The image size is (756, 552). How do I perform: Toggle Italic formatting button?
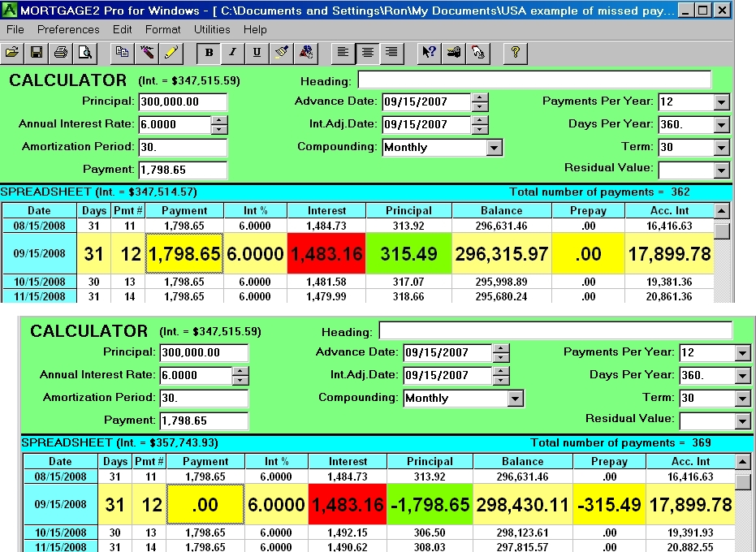[233, 53]
